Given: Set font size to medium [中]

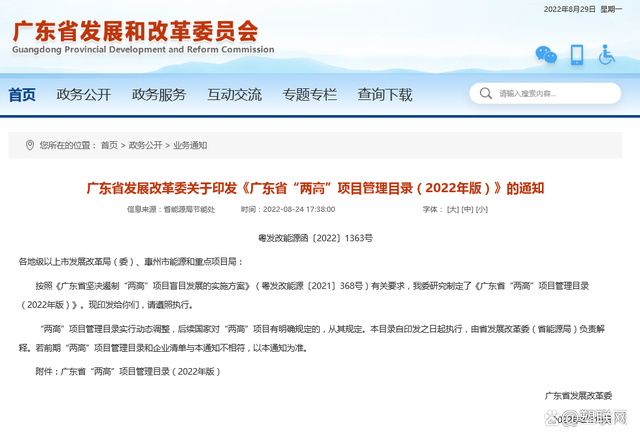Looking at the screenshot, I should [467, 210].
